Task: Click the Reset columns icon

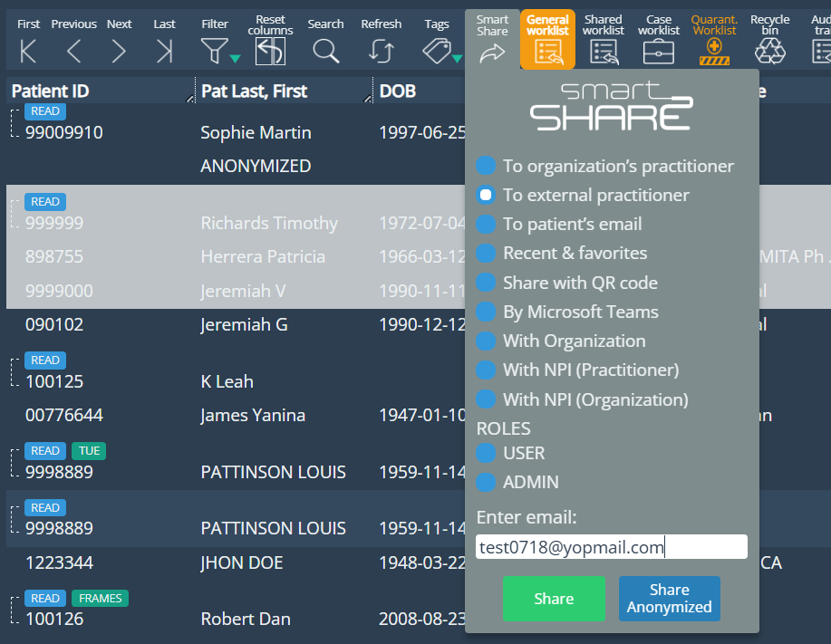Action: (x=270, y=52)
